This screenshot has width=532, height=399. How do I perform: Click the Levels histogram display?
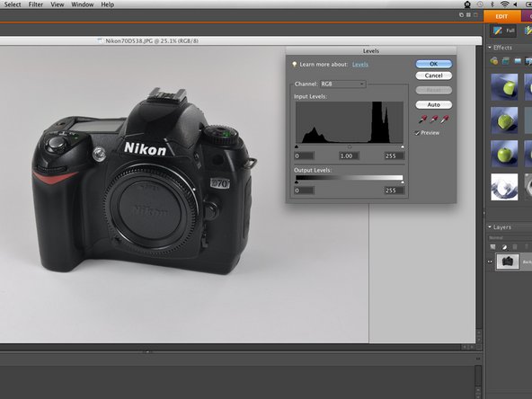pos(350,122)
